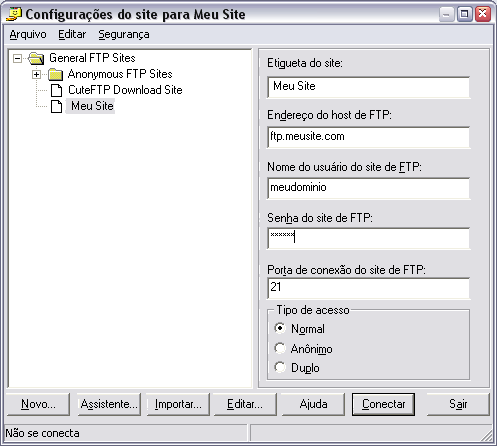Select the Duplo access type
Viewport: 497px width, 446px height.
(280, 367)
